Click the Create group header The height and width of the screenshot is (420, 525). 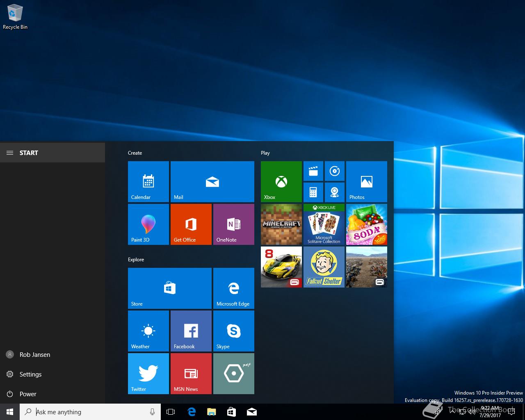click(135, 153)
